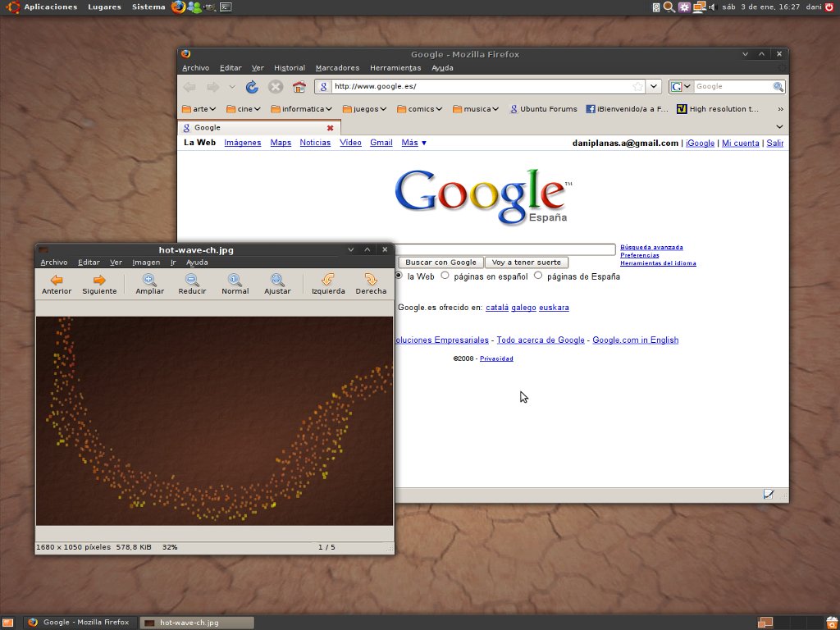Switch to hot-wave-ch.jpg taskbar button
The height and width of the screenshot is (630, 840).
coord(197,623)
